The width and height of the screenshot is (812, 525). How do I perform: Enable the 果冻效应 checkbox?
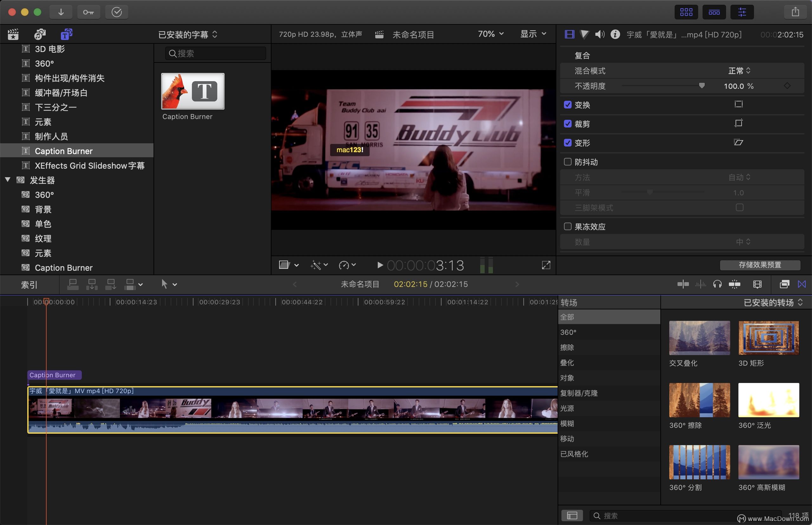click(567, 226)
